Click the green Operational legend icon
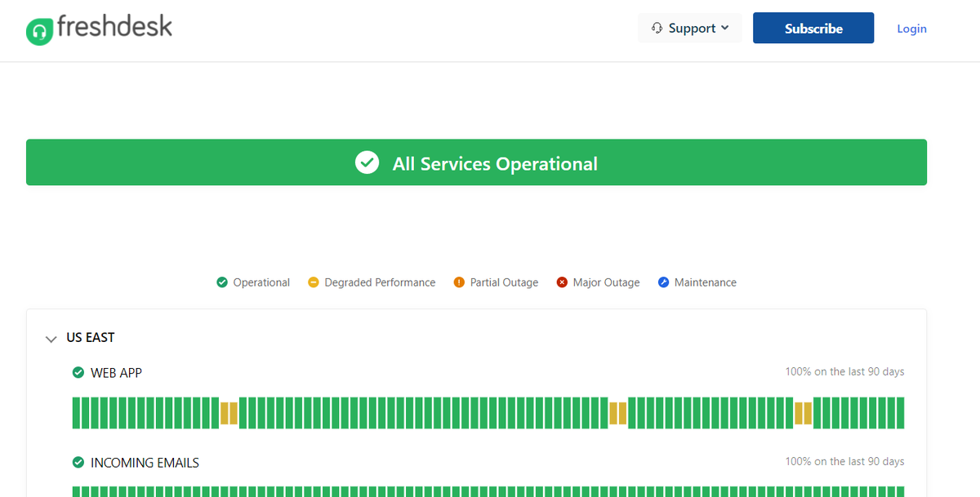The width and height of the screenshot is (980, 497). point(222,282)
